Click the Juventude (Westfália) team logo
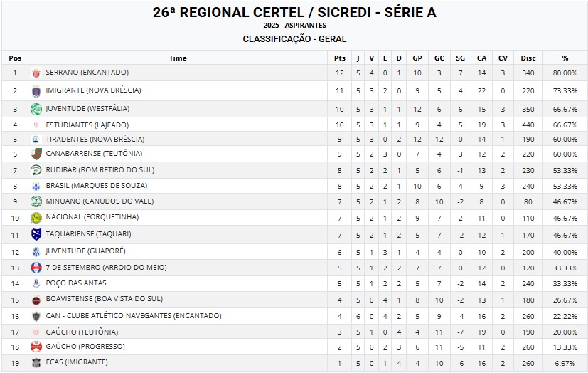Screen dimensions: 588x373 (36, 109)
